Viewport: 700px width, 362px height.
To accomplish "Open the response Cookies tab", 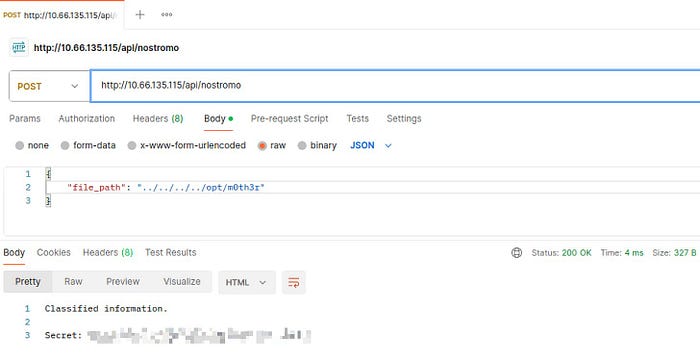I will point(54,253).
